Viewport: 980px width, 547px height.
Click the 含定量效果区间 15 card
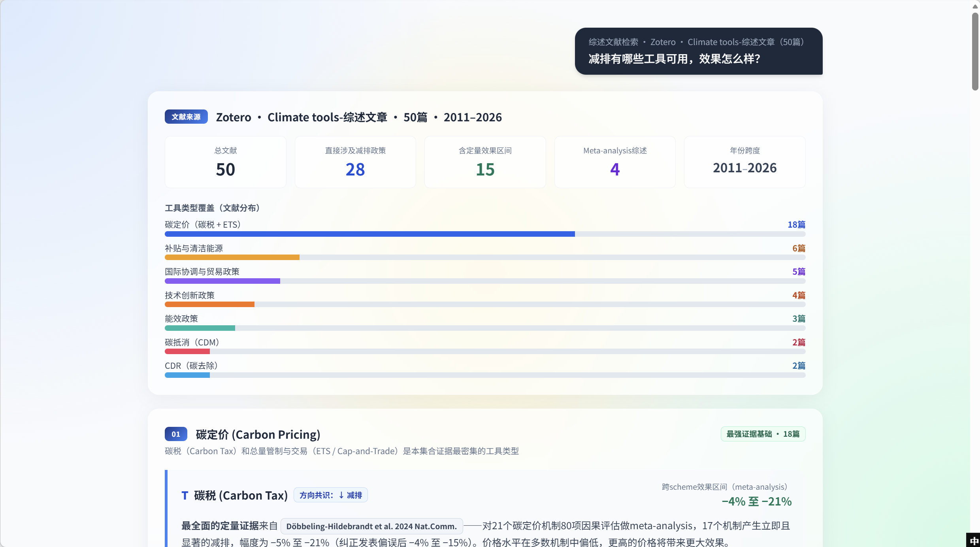pos(485,162)
